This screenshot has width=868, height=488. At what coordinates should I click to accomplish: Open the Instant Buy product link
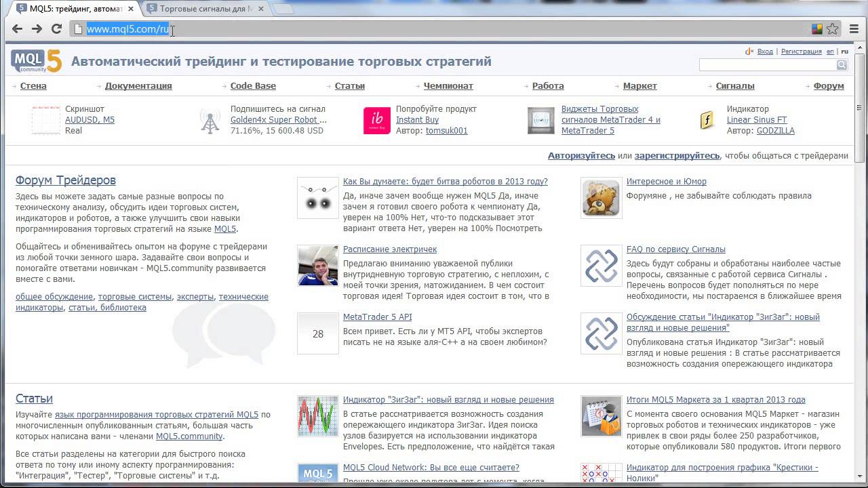coord(417,120)
